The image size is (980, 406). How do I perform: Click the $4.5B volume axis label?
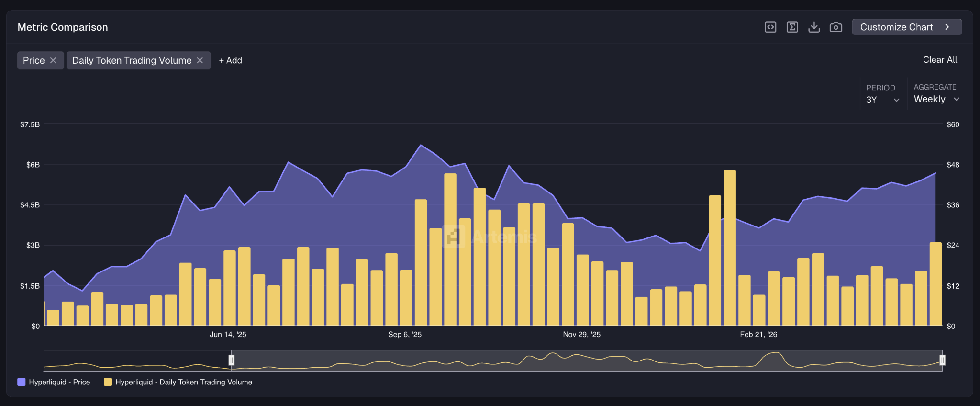[30, 205]
